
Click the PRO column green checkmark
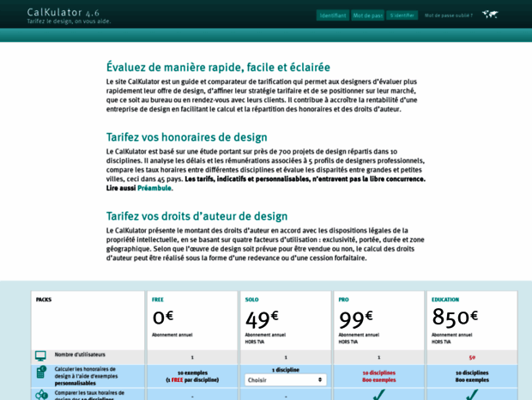click(x=378, y=395)
